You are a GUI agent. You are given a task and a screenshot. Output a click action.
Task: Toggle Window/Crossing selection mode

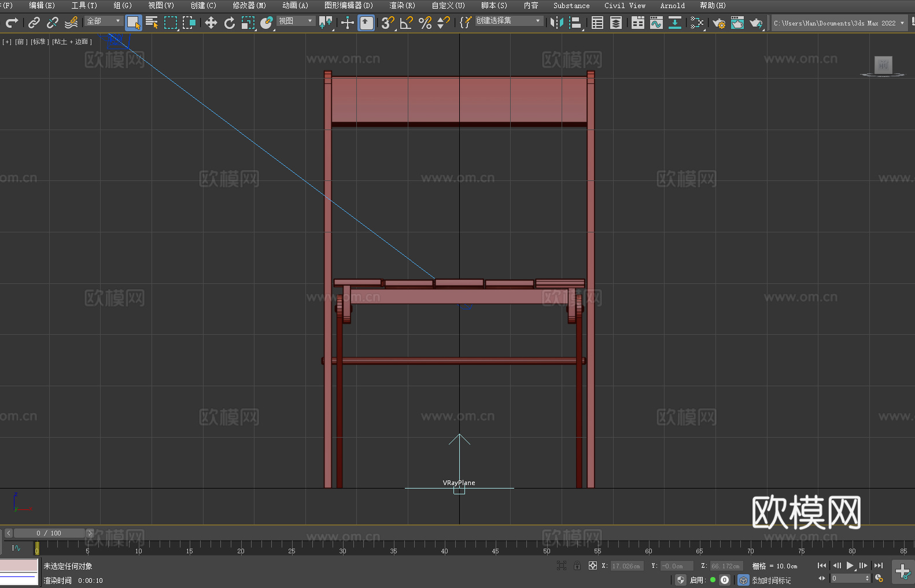(x=189, y=23)
